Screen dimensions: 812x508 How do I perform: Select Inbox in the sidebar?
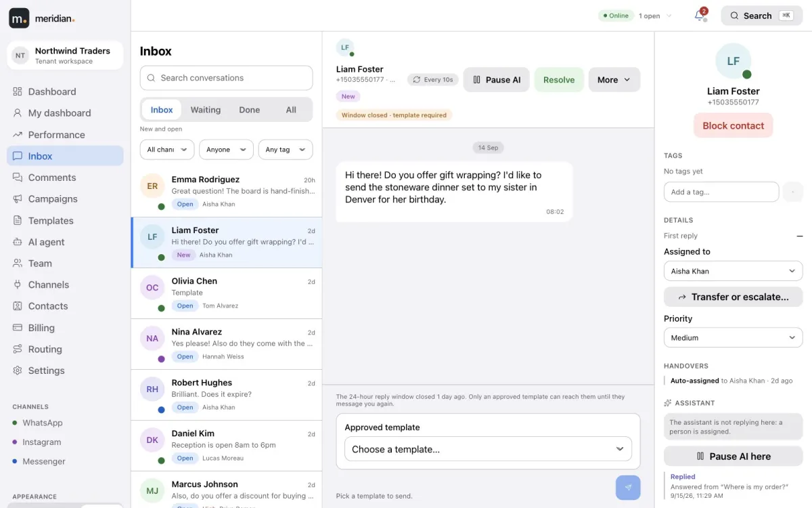(65, 156)
